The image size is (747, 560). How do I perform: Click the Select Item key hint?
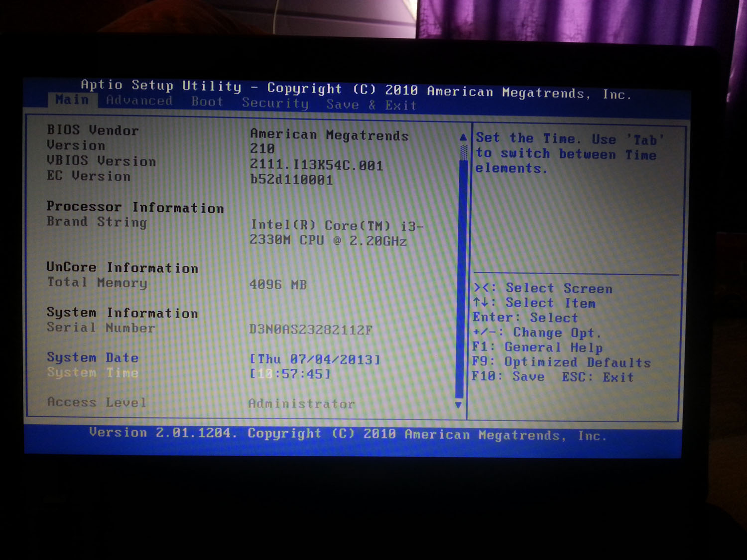534,303
